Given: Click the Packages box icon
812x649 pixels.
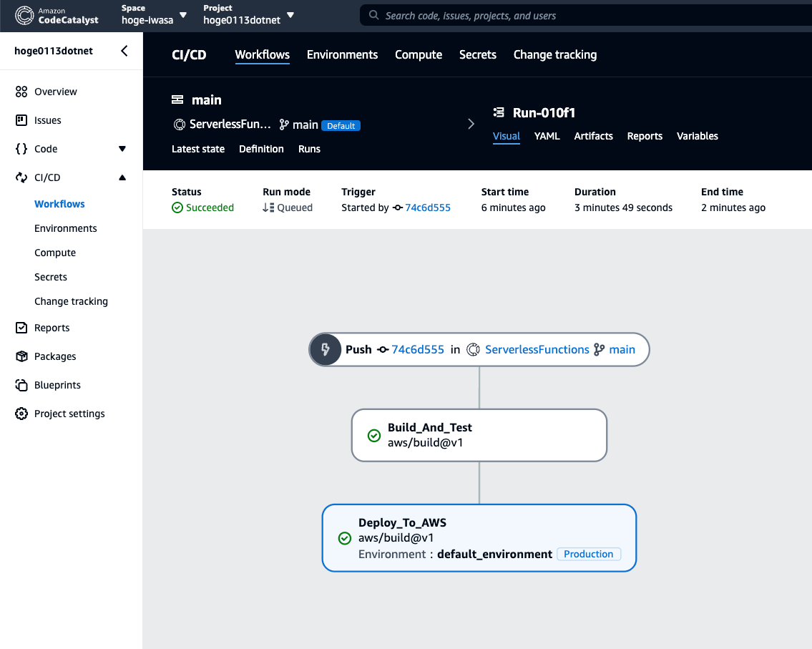Looking at the screenshot, I should pyautogui.click(x=21, y=356).
